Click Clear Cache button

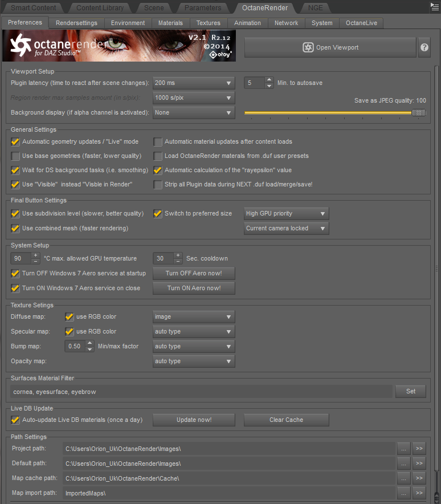(286, 420)
